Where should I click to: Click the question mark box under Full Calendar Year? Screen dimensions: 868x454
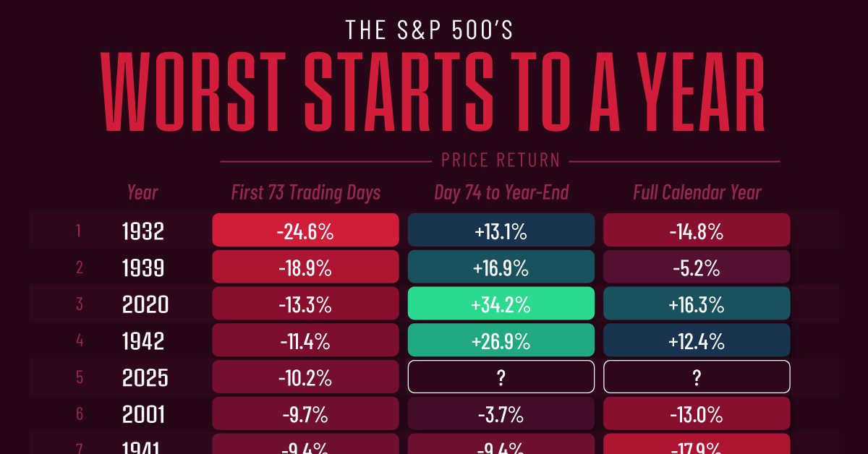point(697,377)
